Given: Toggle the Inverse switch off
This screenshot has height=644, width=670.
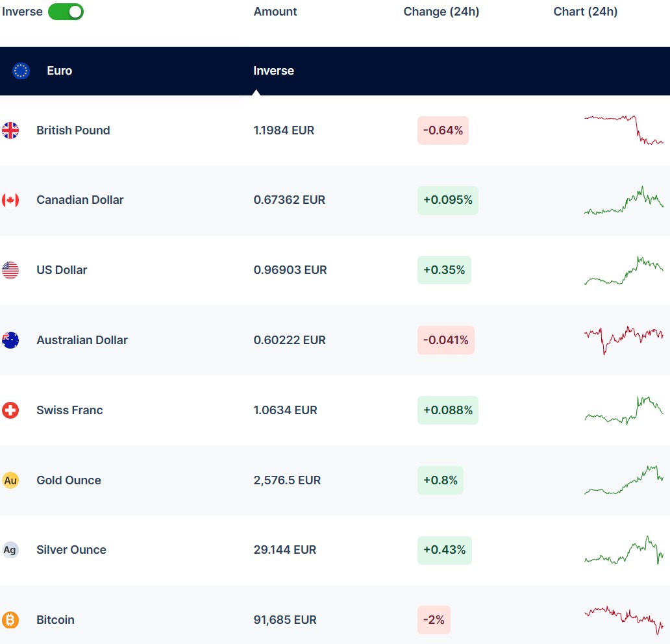Looking at the screenshot, I should [x=66, y=12].
